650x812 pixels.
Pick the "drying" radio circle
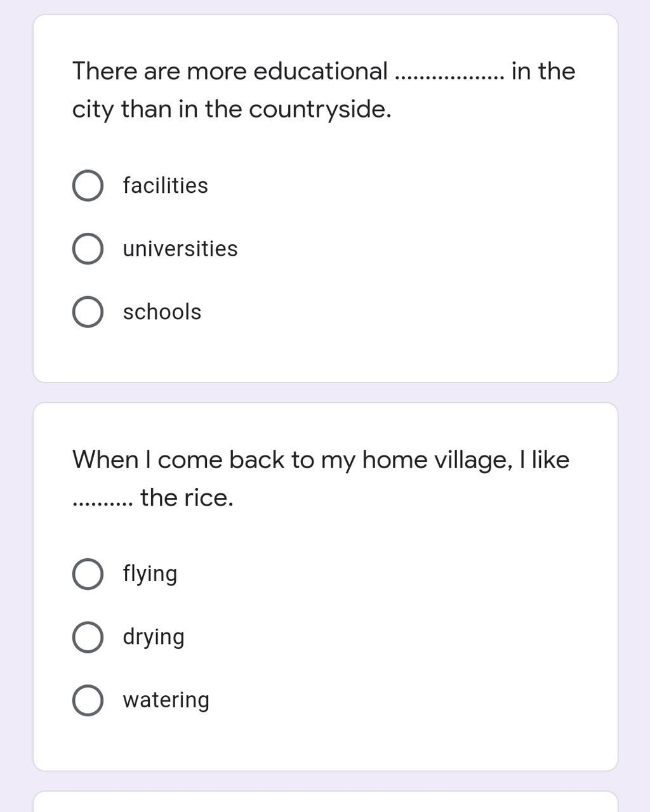88,637
